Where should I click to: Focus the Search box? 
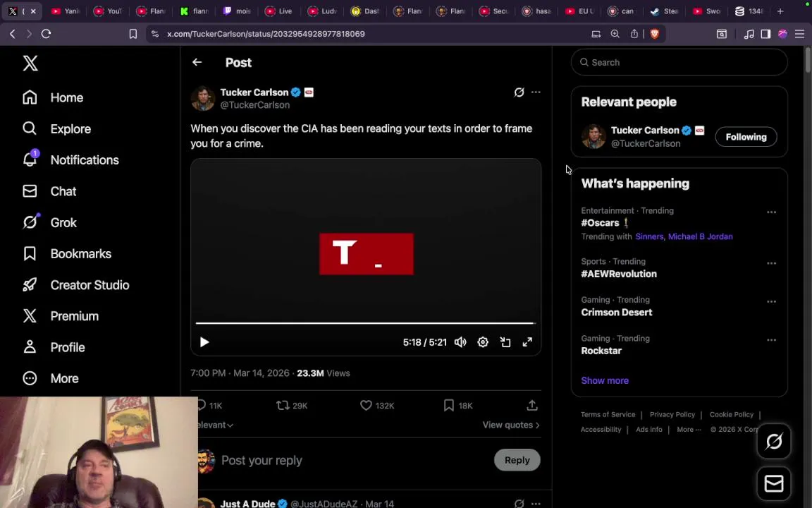pyautogui.click(x=679, y=62)
